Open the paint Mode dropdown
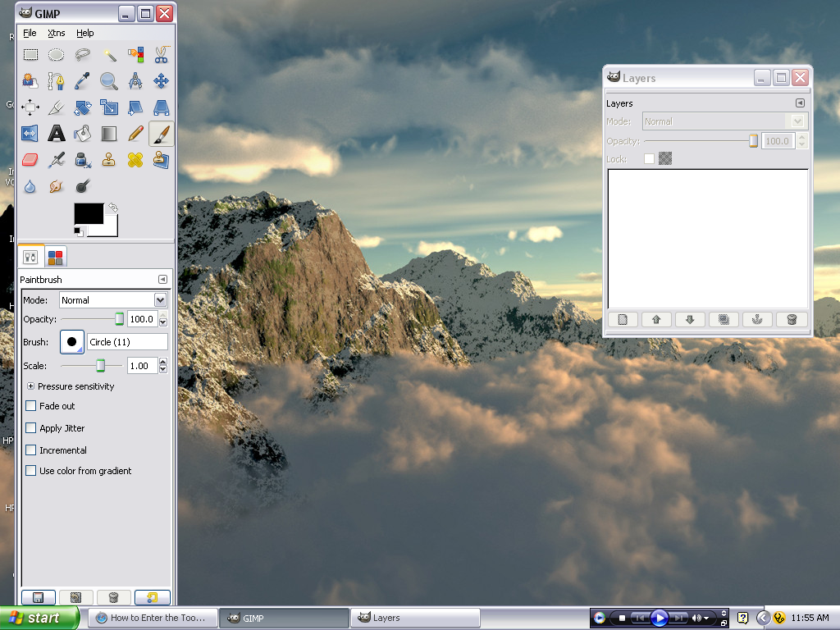The width and height of the screenshot is (840, 630). tap(112, 299)
